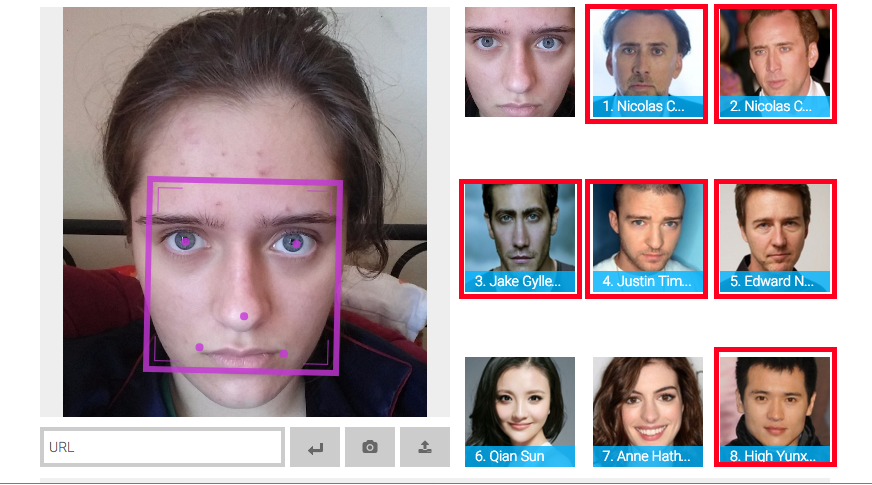Open the 5. Edward N... result
Screen dimensions: 872x485
pos(775,237)
